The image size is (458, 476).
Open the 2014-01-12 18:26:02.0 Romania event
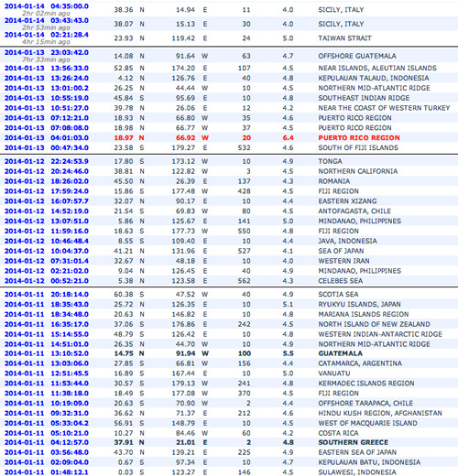[x=47, y=181]
